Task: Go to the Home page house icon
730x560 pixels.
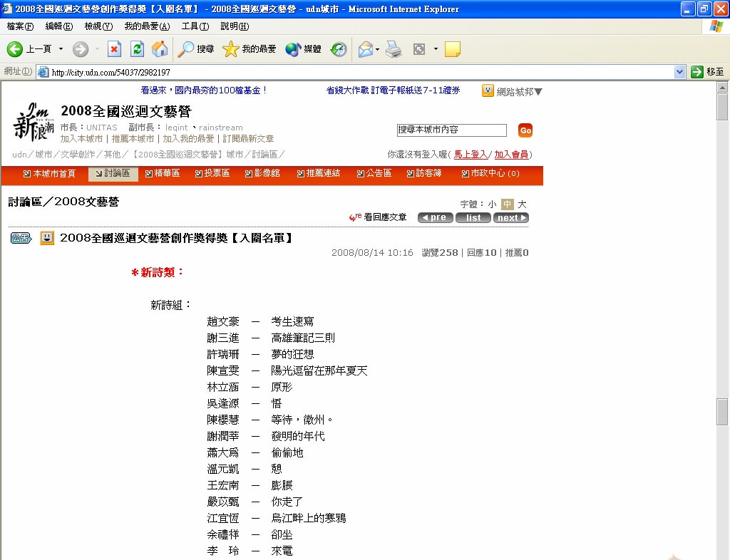Action: [160, 49]
